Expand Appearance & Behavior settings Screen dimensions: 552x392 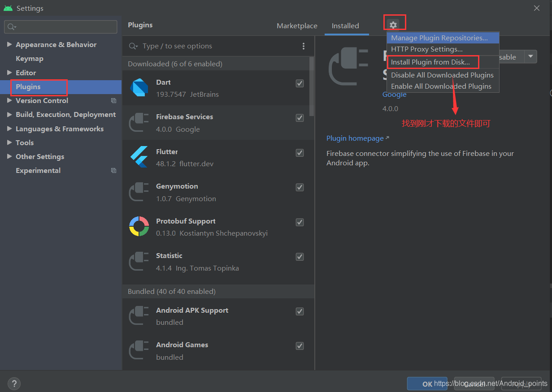point(9,44)
